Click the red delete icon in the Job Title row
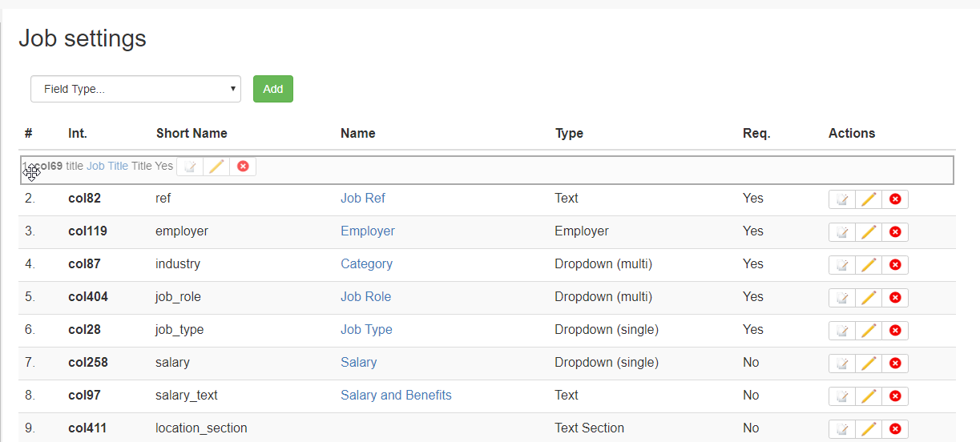 click(x=243, y=167)
